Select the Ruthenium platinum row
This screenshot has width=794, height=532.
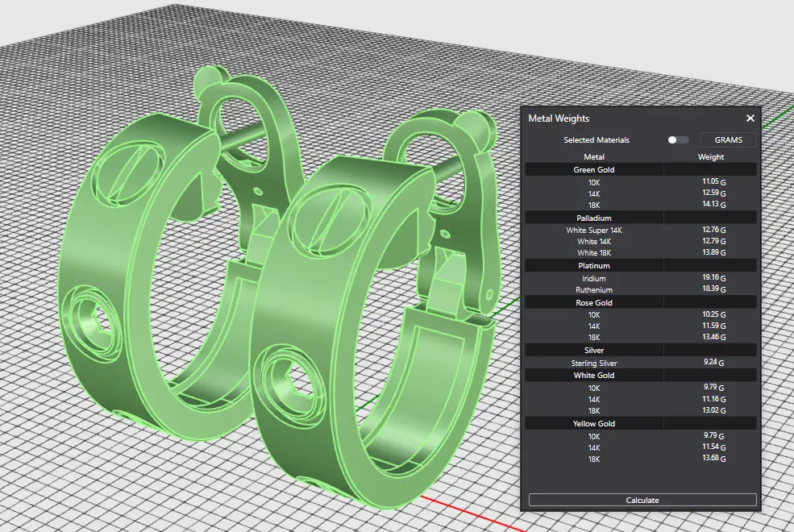pos(593,289)
